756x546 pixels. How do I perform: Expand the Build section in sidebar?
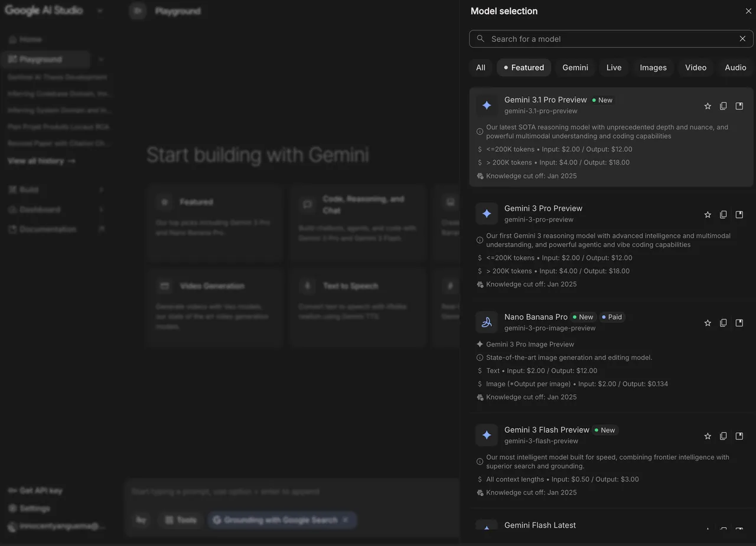pos(101,189)
